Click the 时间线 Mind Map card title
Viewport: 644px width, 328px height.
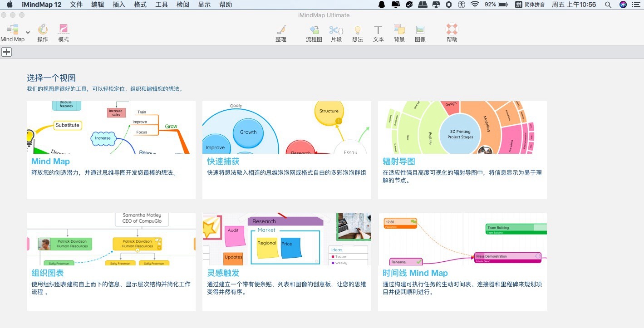[x=415, y=273]
